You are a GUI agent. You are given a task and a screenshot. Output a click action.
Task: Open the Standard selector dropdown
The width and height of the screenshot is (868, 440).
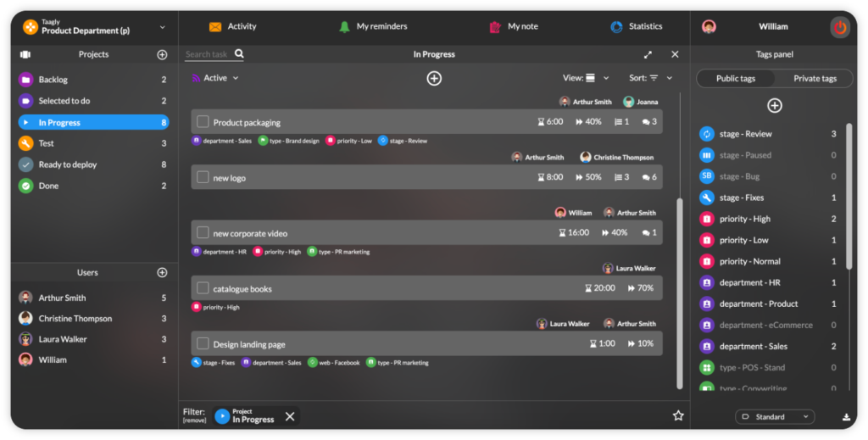click(774, 417)
